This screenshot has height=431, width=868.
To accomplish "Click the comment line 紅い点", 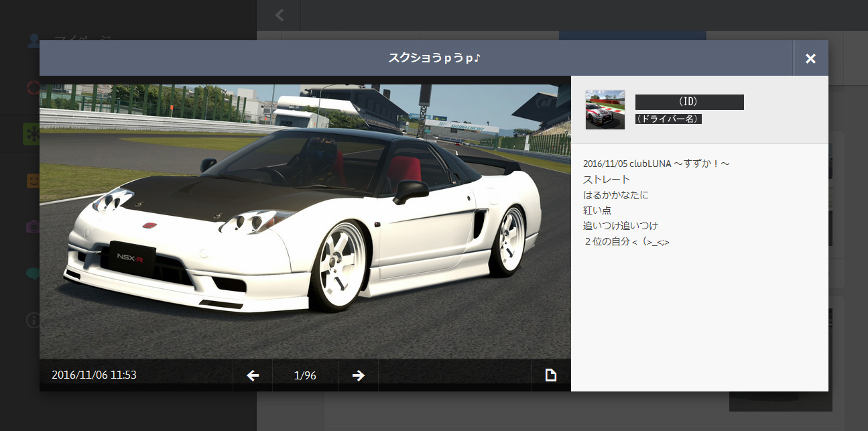I will point(597,210).
